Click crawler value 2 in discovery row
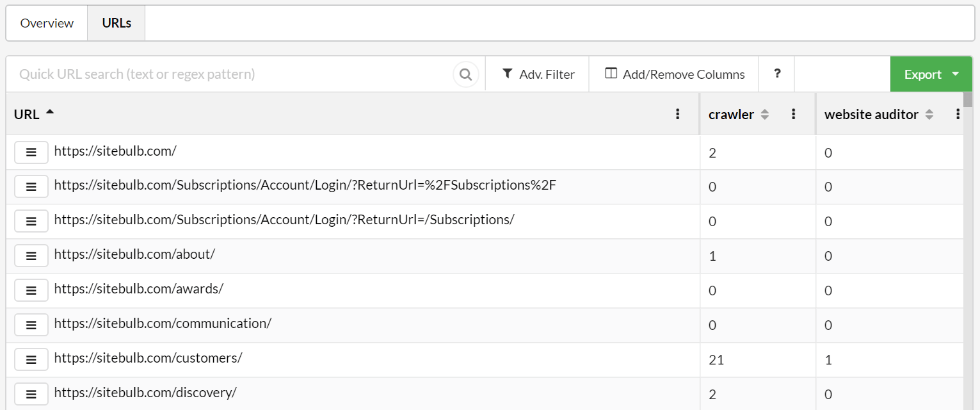The height and width of the screenshot is (410, 980). [x=712, y=395]
